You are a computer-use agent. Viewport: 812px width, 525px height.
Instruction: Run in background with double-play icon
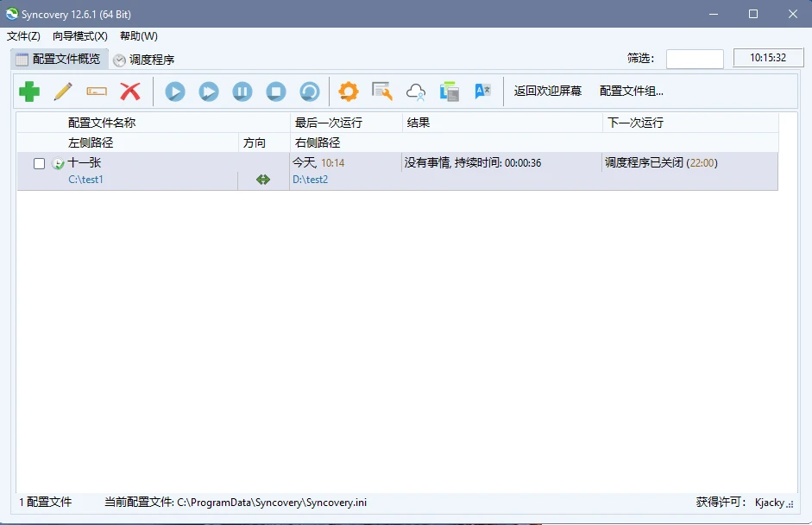209,92
